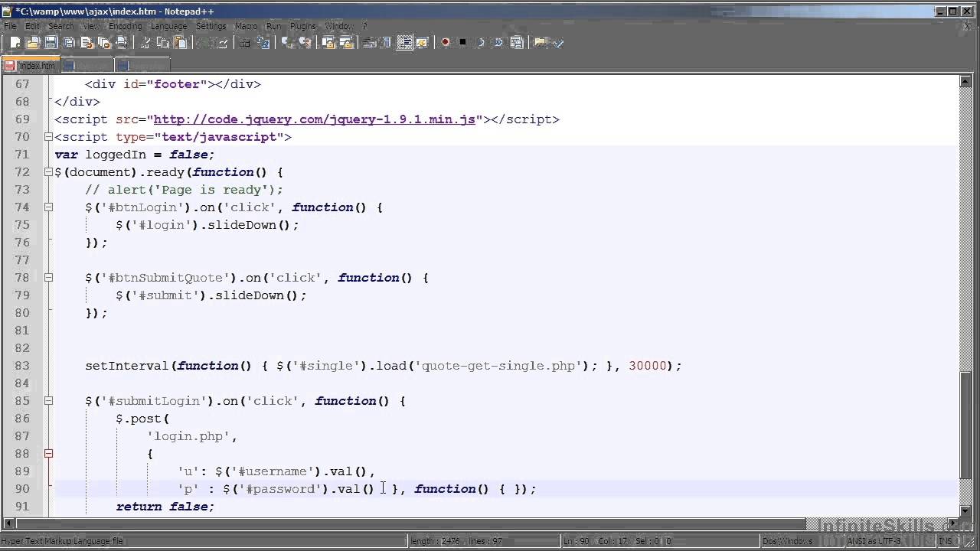Open the Language menu

[x=168, y=26]
